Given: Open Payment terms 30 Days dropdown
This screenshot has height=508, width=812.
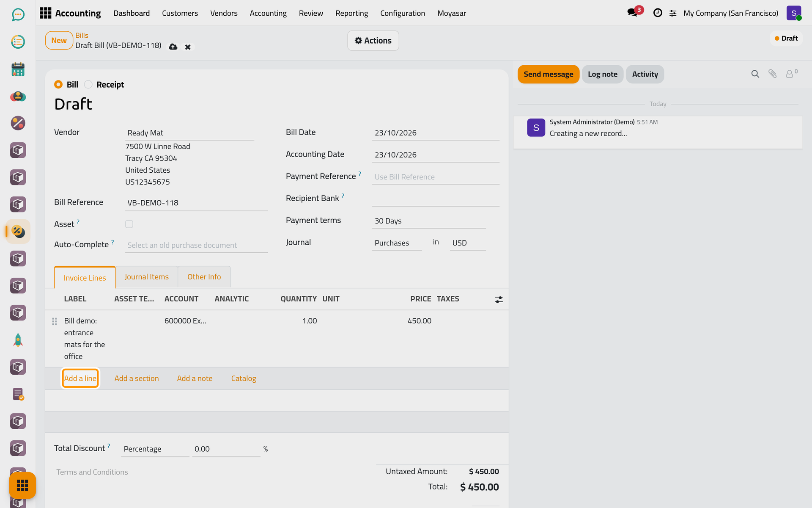Looking at the screenshot, I should coord(429,221).
